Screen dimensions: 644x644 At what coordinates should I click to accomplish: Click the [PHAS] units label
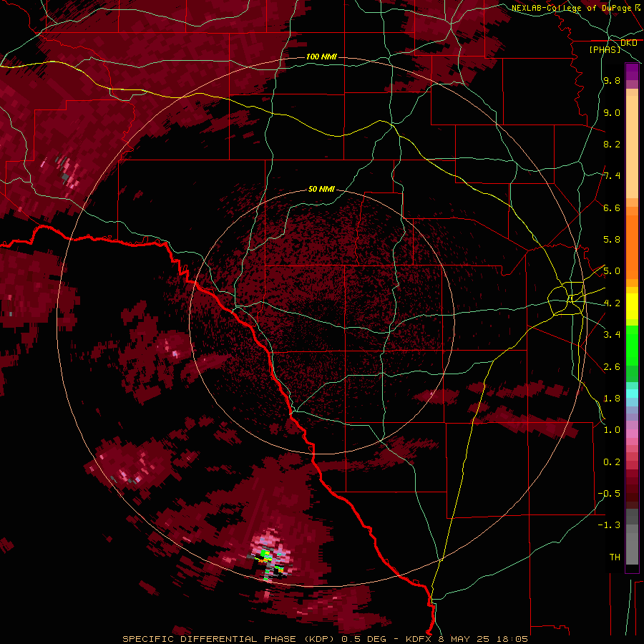605,50
